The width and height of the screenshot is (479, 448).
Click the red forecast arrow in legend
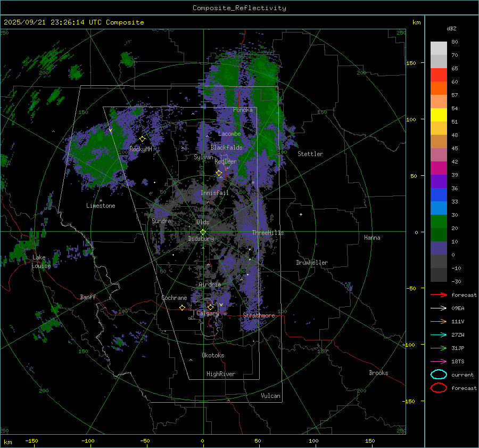438,295
